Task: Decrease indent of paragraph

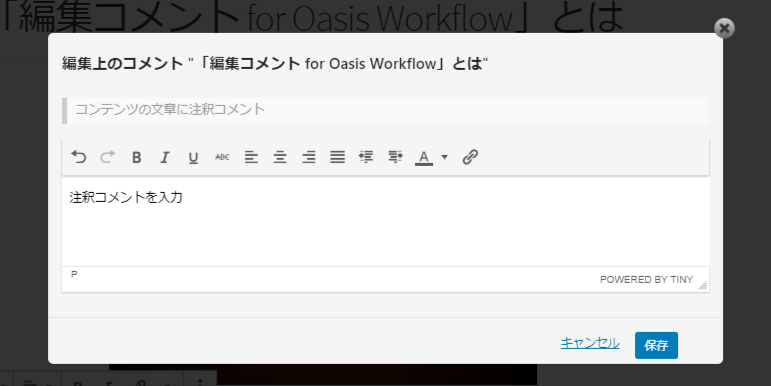Action: tap(366, 157)
